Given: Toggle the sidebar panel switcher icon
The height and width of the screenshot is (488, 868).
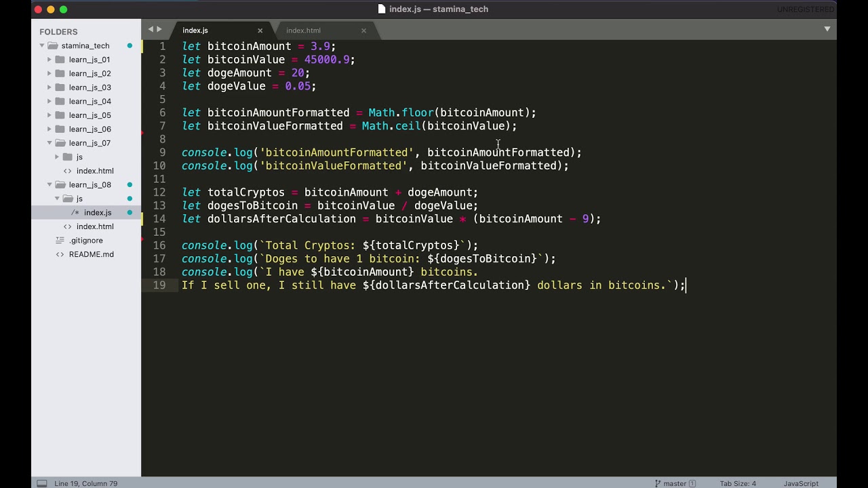Looking at the screenshot, I should pyautogui.click(x=42, y=483).
